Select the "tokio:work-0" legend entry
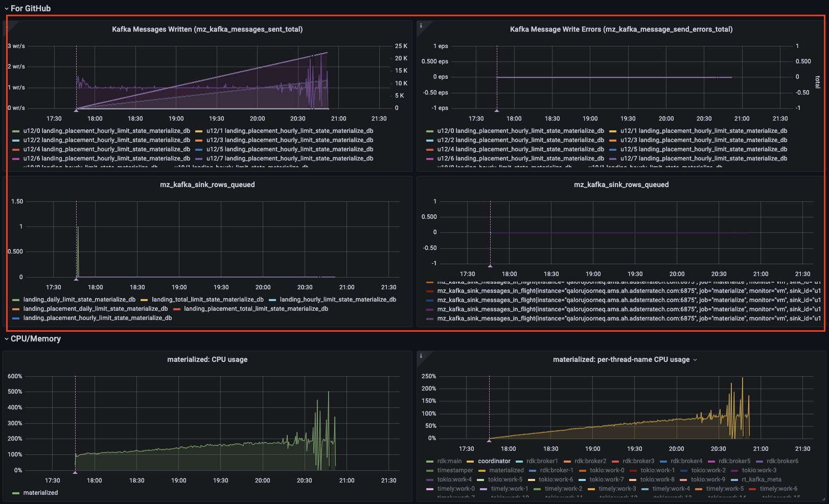829x504 pixels. (607, 470)
